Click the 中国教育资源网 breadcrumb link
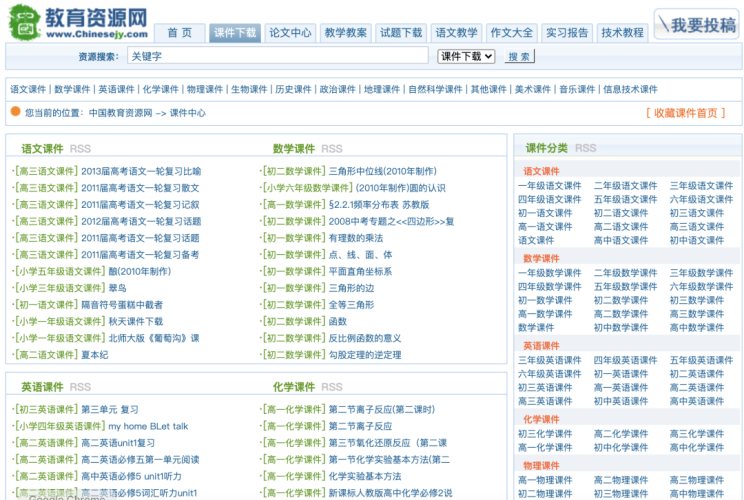The height and width of the screenshot is (500, 744). (x=120, y=113)
